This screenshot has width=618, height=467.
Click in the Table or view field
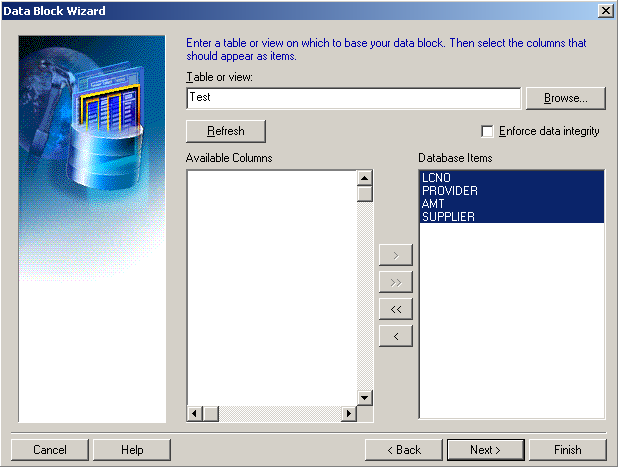(354, 98)
